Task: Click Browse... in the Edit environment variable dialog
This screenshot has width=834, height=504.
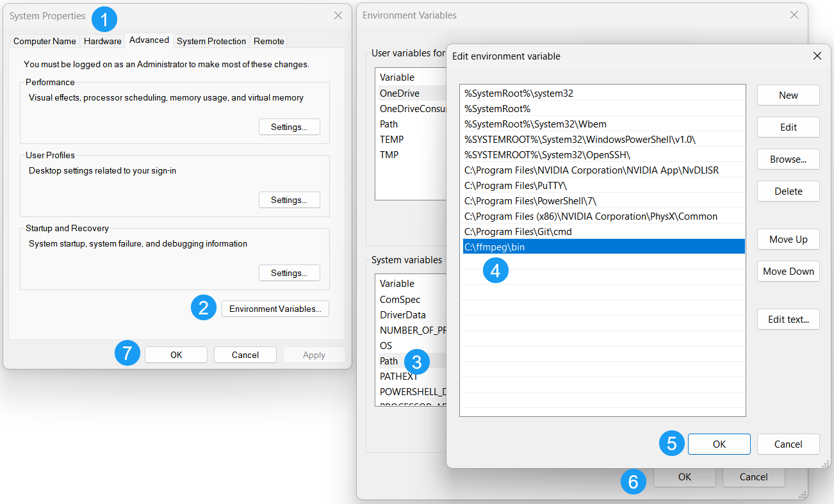Action: click(788, 159)
